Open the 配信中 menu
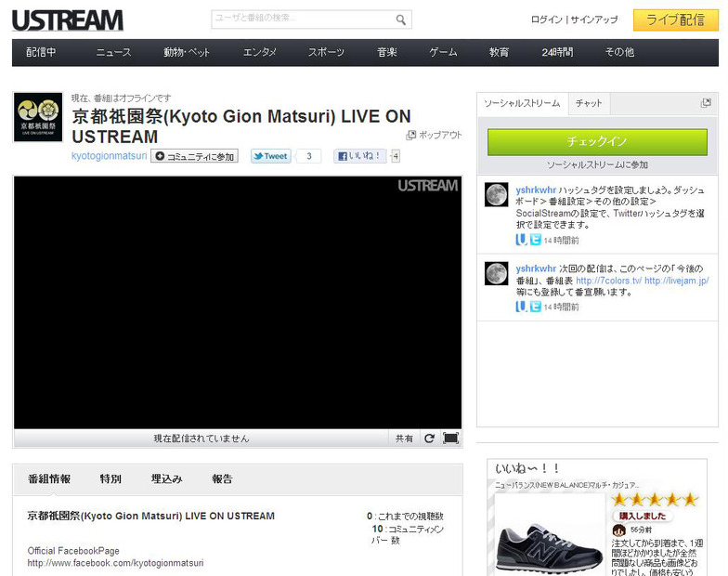Screen dimensions: 728x576 click(x=41, y=52)
